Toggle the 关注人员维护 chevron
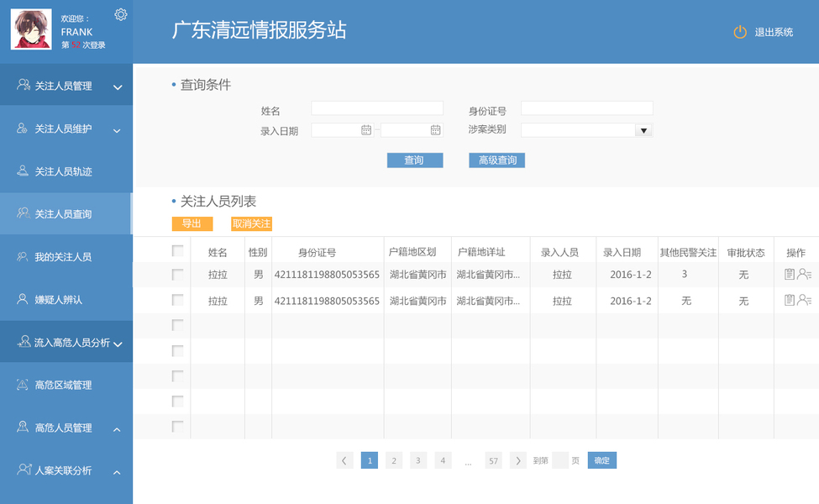The image size is (819, 504). click(117, 130)
